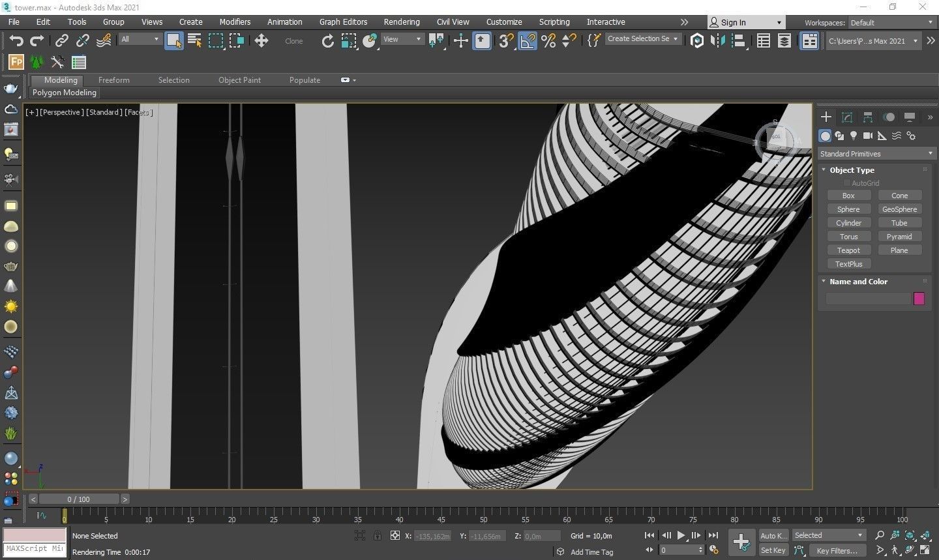
Task: Toggle the Auto Key mode button
Action: 773,535
